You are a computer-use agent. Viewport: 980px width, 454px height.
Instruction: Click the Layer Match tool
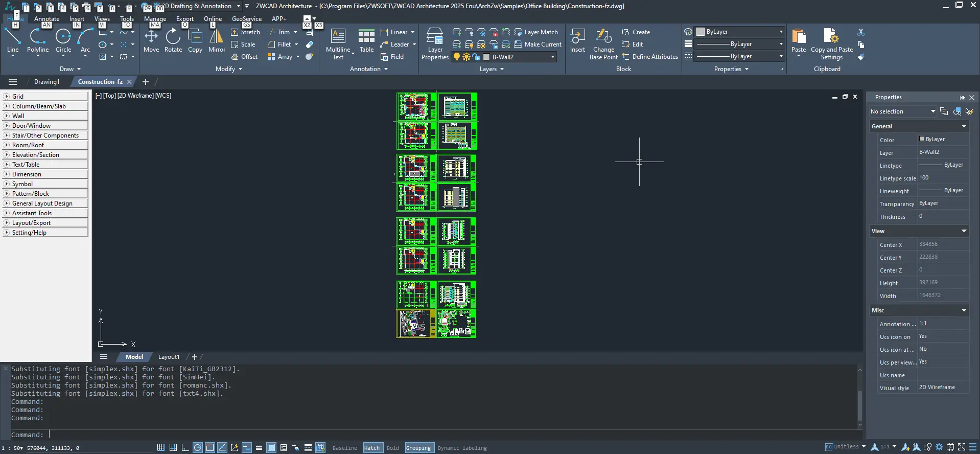(x=536, y=32)
